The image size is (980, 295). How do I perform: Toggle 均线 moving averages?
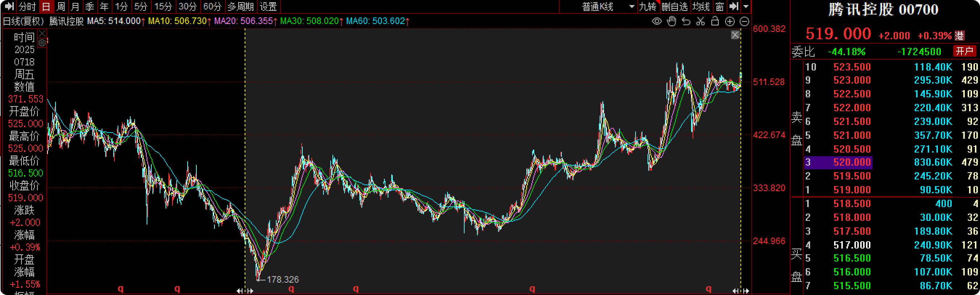click(x=701, y=7)
